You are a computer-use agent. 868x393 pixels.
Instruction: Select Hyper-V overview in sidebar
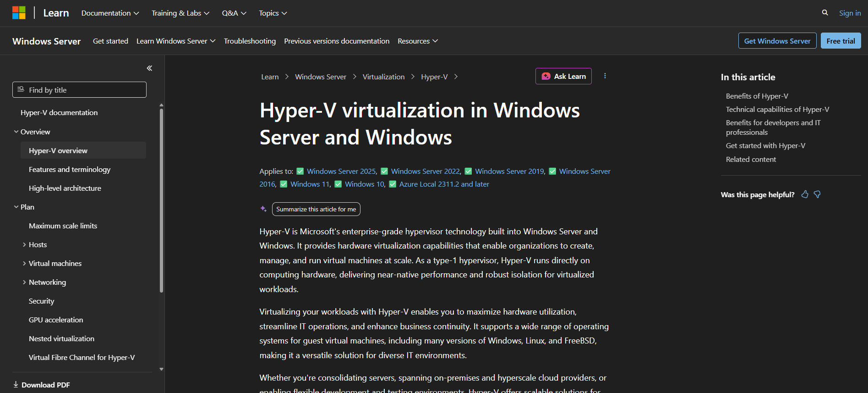coord(83,150)
